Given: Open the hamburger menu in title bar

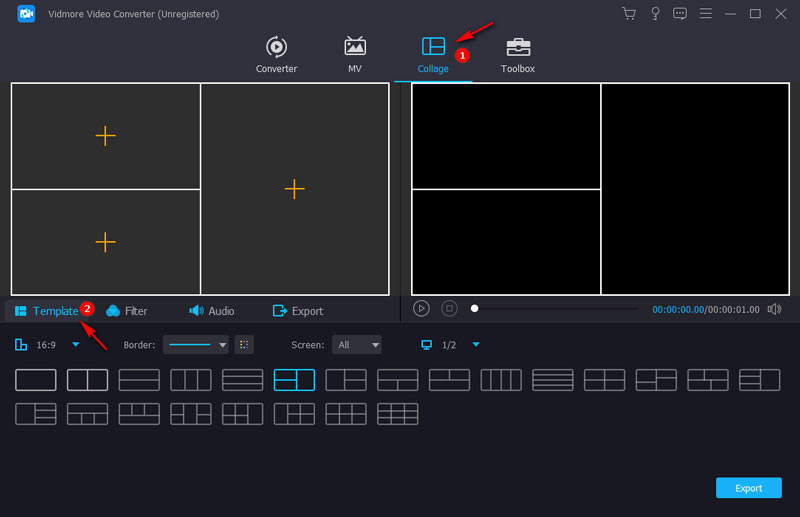Looking at the screenshot, I should pyautogui.click(x=706, y=14).
